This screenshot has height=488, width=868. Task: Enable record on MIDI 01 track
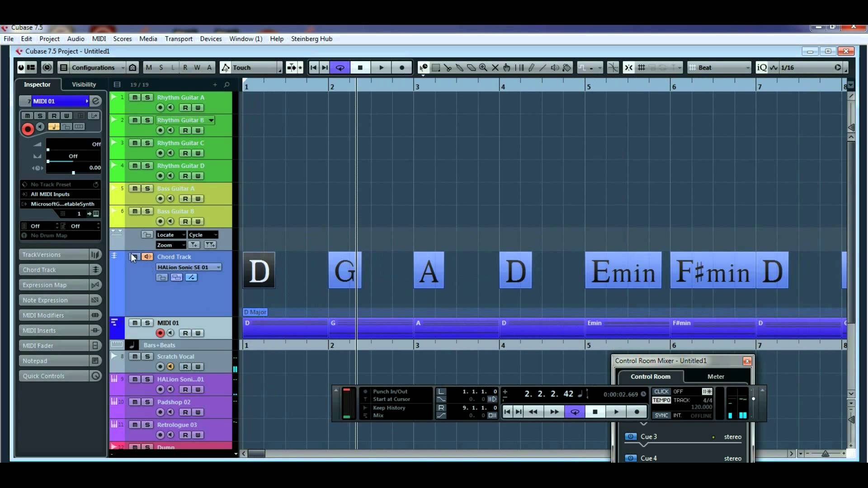click(x=160, y=333)
